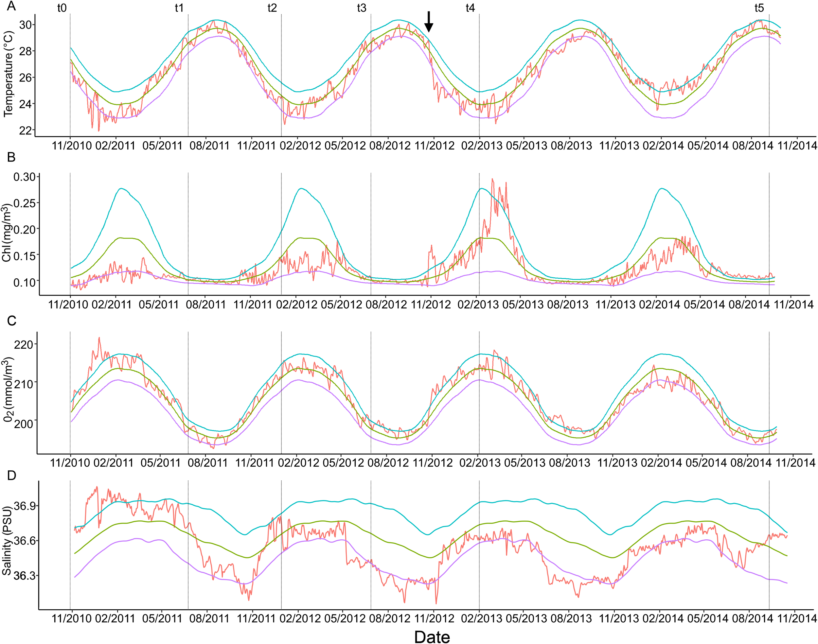Click the t0 time marker label

[62, 8]
